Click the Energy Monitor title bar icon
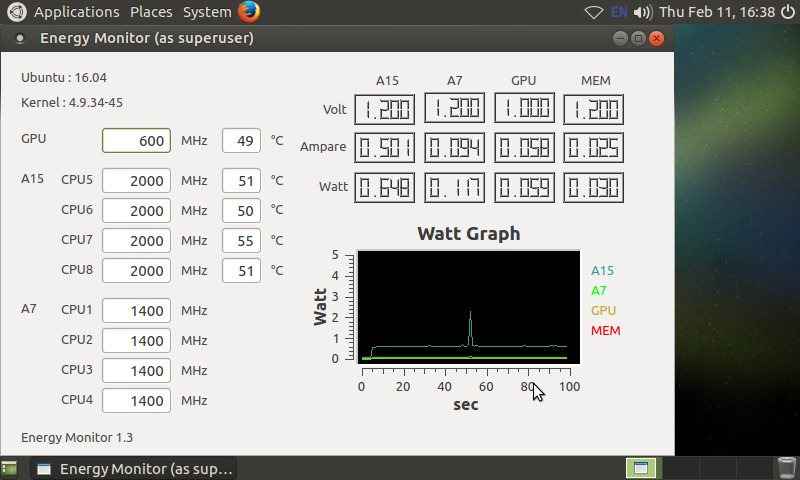The image size is (800, 480). pos(21,39)
